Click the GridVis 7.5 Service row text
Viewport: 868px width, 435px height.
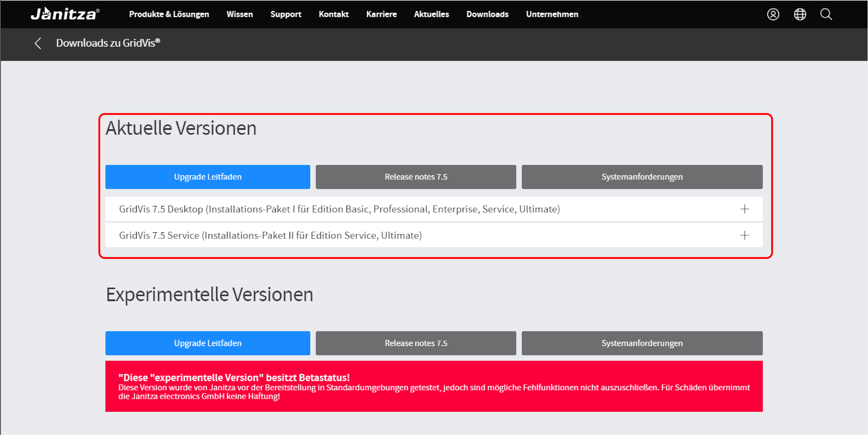click(x=270, y=235)
